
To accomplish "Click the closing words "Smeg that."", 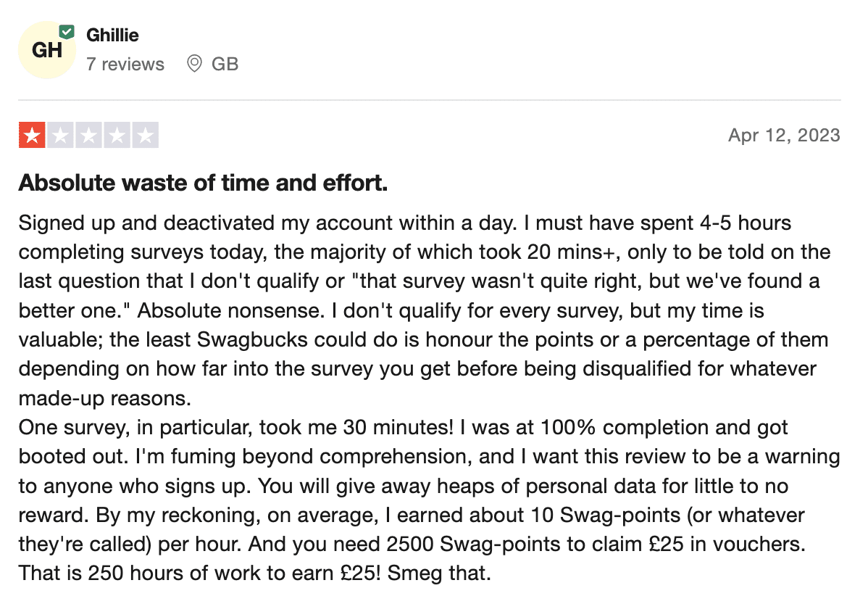I will click(439, 574).
